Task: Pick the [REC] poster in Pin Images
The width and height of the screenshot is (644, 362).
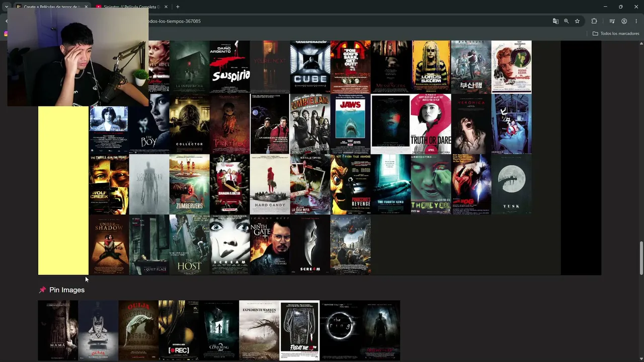Action: [179, 330]
